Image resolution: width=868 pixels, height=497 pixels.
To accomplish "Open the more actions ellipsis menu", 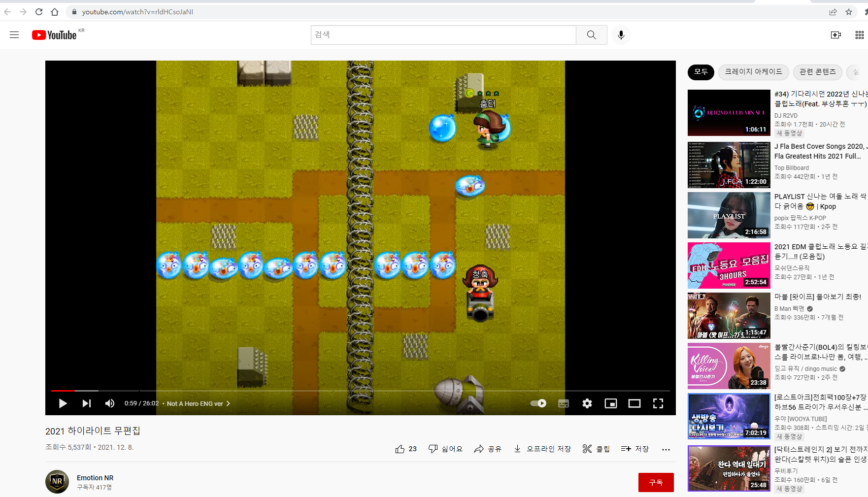I will (666, 449).
